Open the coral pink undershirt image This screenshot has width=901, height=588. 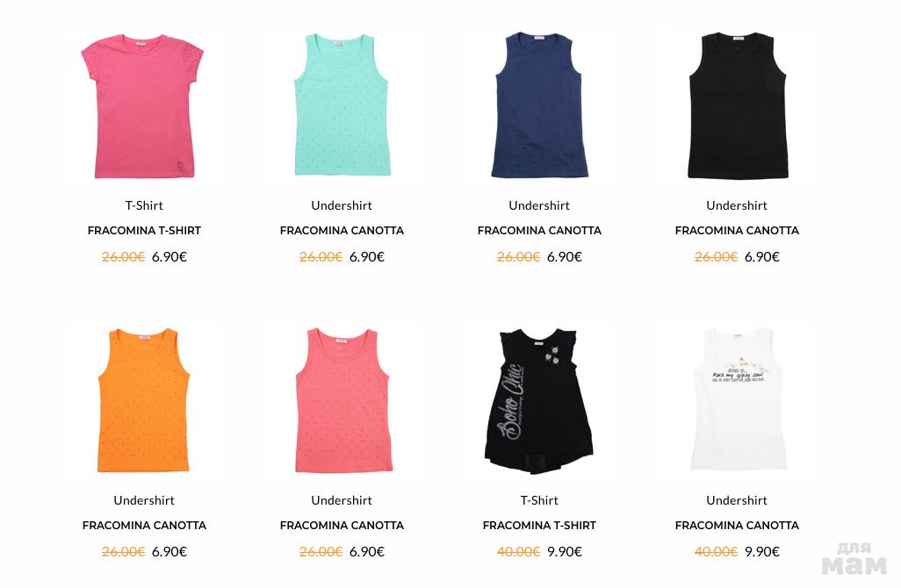coord(343,400)
